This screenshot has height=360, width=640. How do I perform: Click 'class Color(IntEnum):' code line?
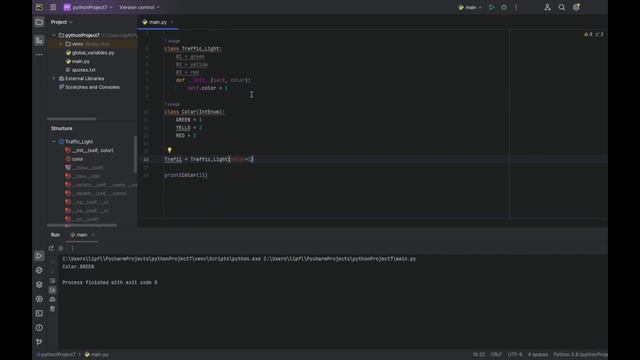click(x=194, y=112)
